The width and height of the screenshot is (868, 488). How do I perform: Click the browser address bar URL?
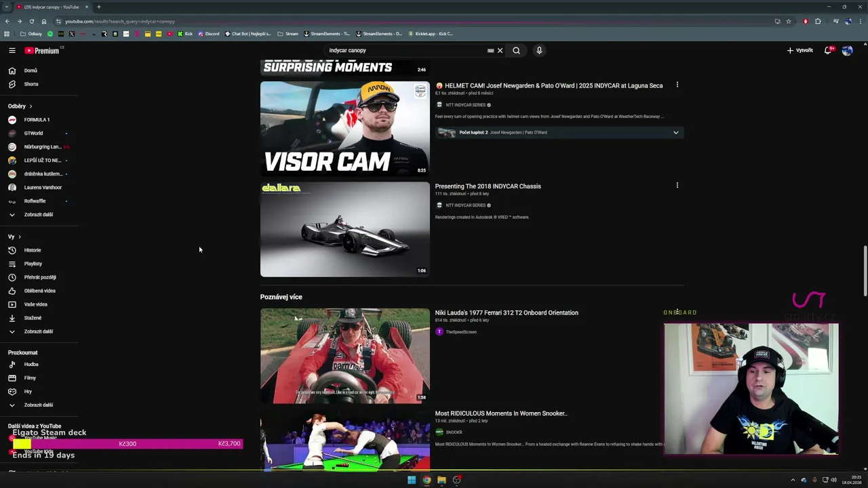[119, 22]
